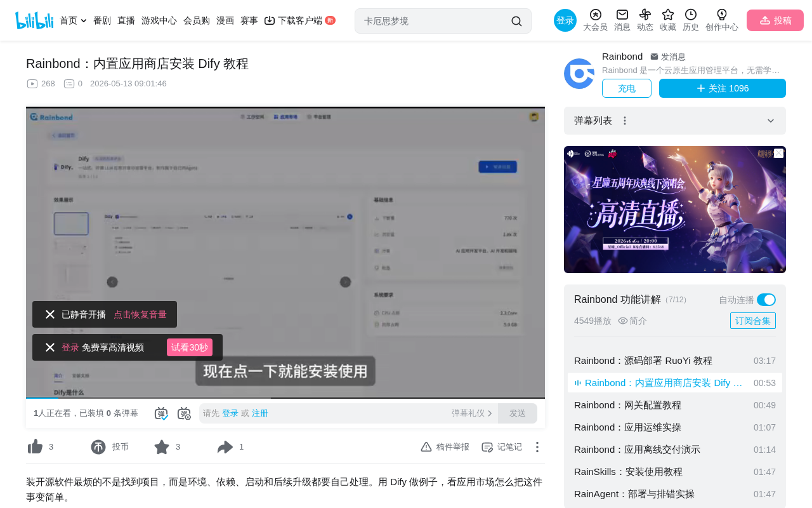Screen dimensions: 812x508
Task: Open the 历史 clock icon
Action: tap(691, 15)
